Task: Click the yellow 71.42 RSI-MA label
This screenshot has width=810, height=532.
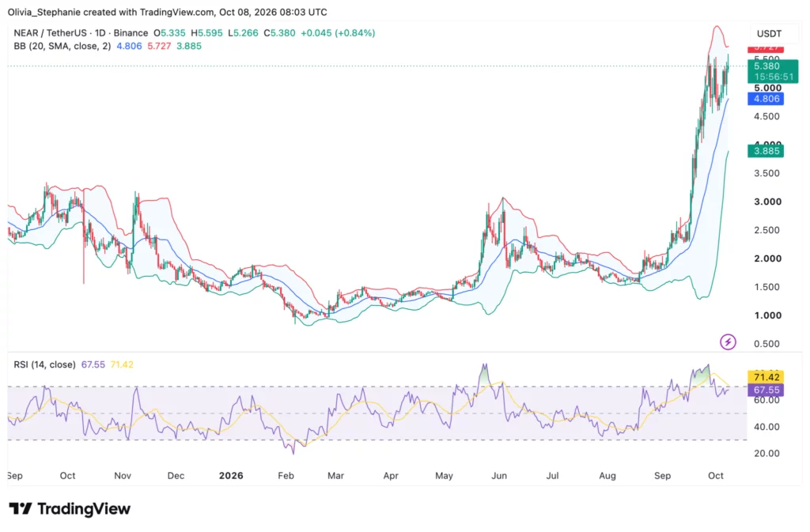Action: coord(766,377)
